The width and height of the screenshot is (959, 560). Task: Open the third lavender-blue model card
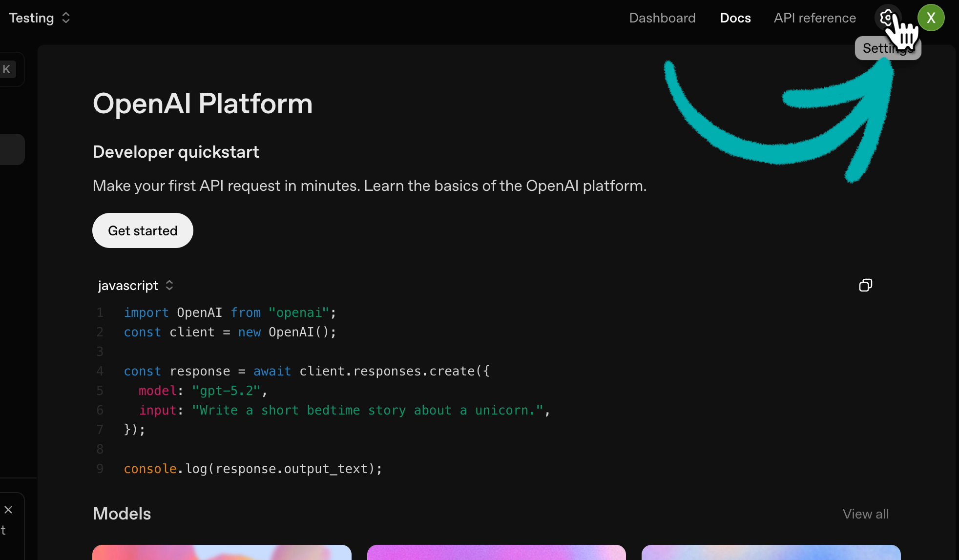pos(771,552)
